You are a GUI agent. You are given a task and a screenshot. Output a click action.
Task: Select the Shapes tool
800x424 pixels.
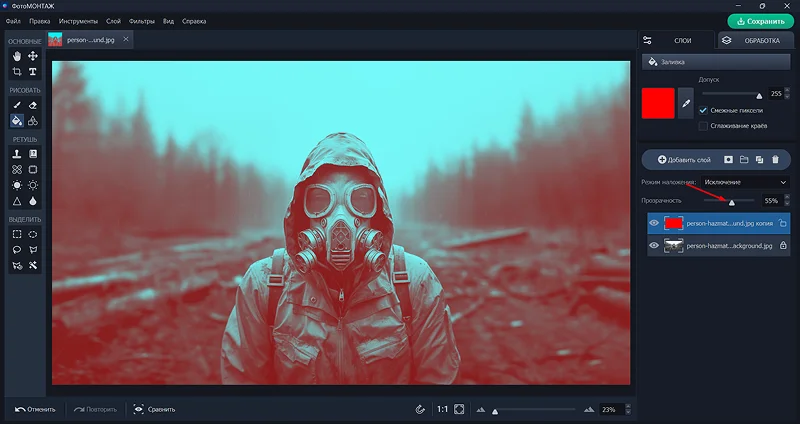tap(33, 121)
